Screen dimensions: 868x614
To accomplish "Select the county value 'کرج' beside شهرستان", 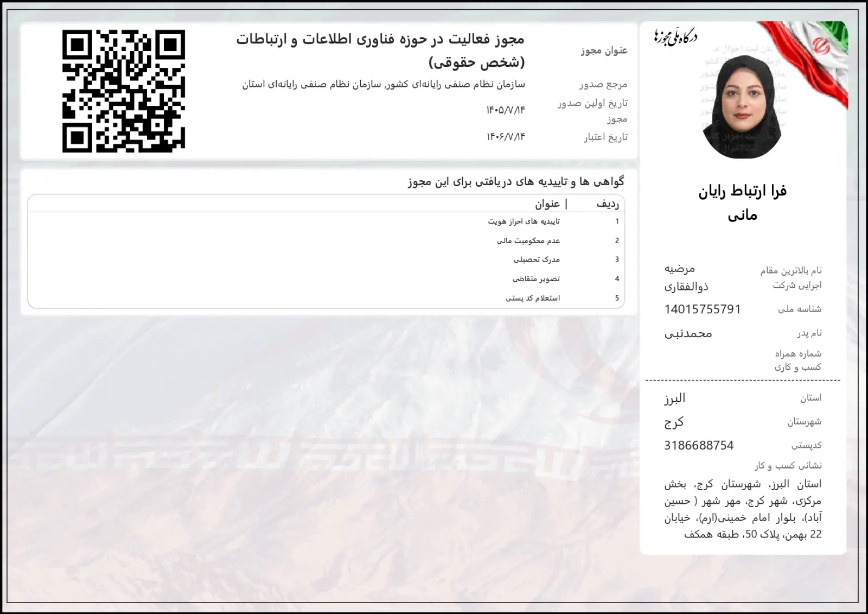I will [674, 422].
